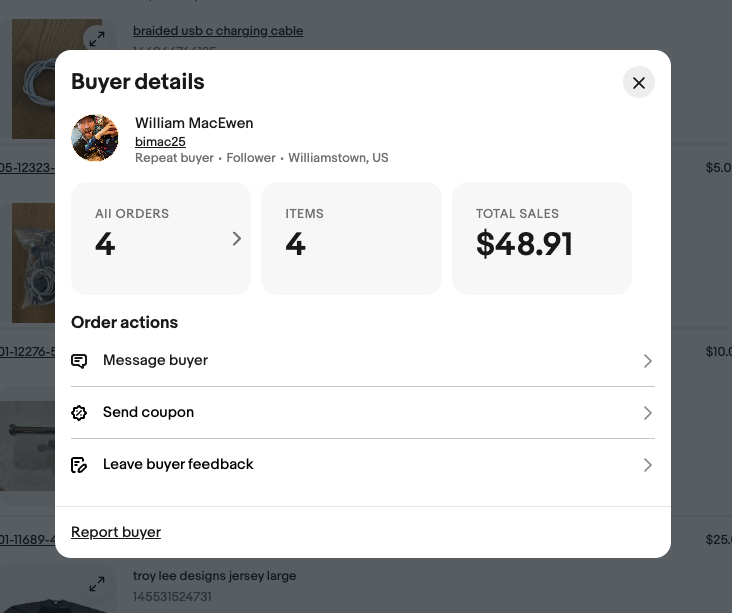Expand the braided USB-C cable thumbnail image
Viewport: 732px width, 613px height.
tap(96, 39)
